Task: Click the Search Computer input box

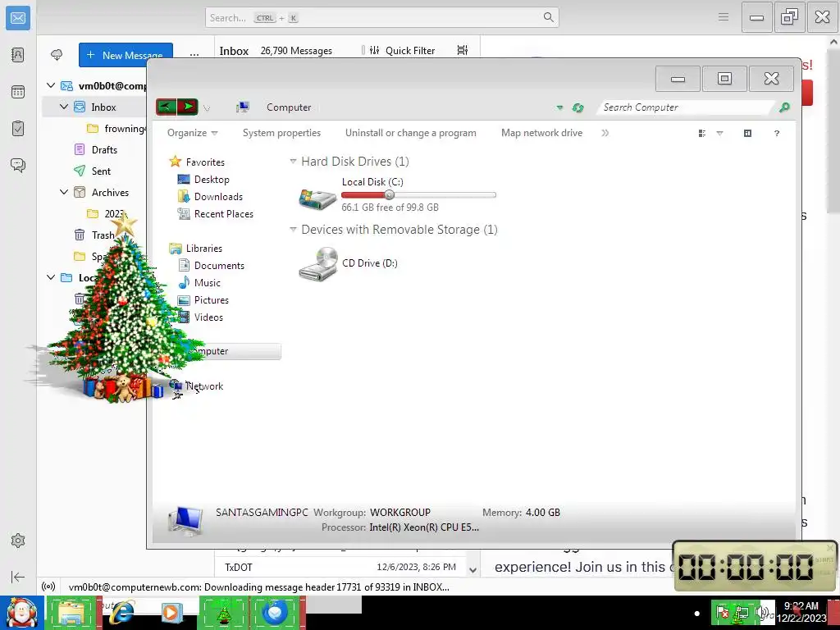Action: tap(687, 107)
